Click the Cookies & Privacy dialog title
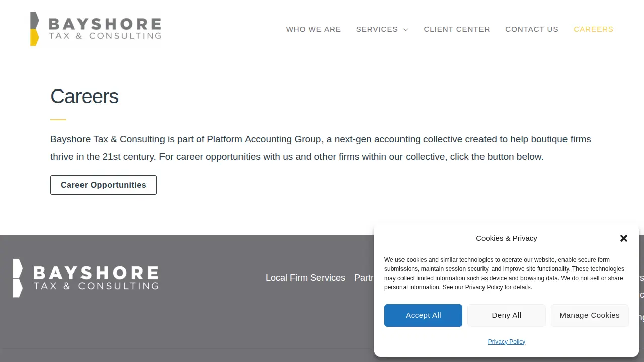The height and width of the screenshot is (362, 644). tap(507, 238)
